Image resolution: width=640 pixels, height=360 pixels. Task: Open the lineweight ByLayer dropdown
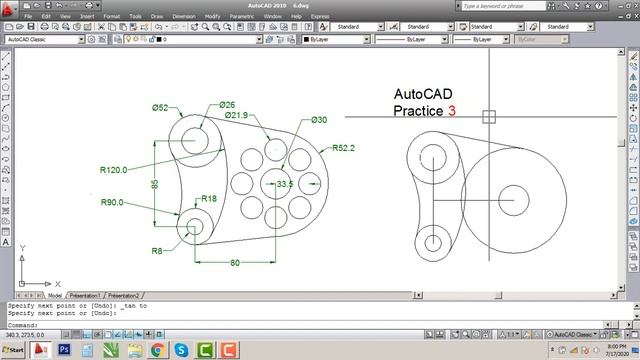(506, 39)
